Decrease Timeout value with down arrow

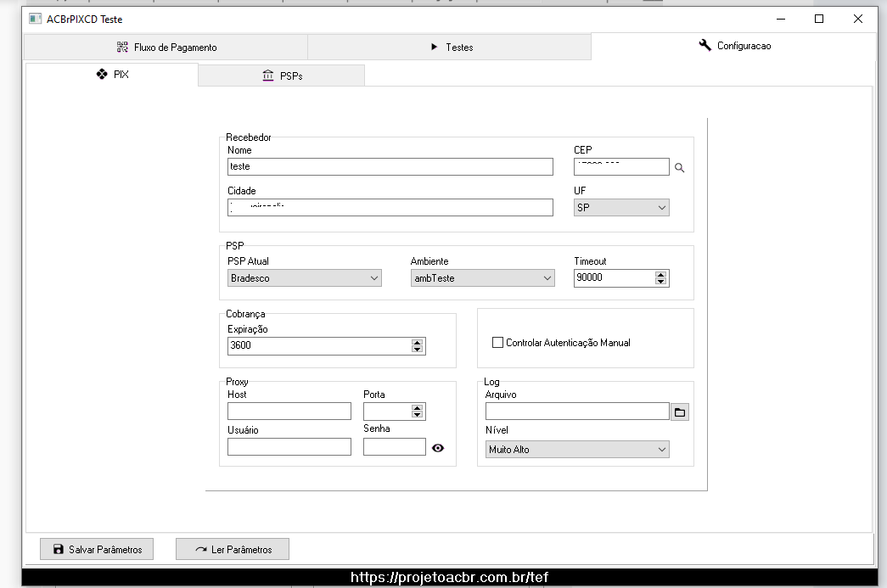point(660,281)
